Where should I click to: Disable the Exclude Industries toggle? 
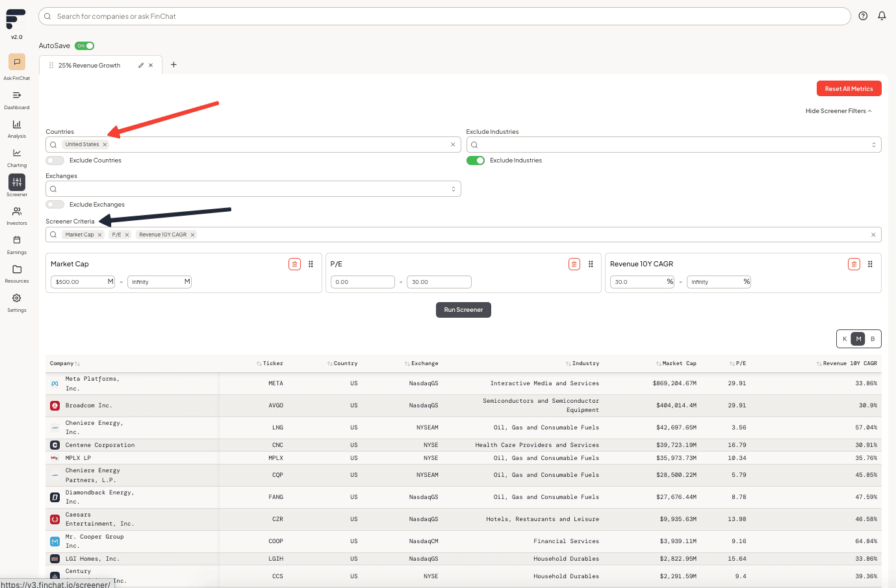[476, 160]
